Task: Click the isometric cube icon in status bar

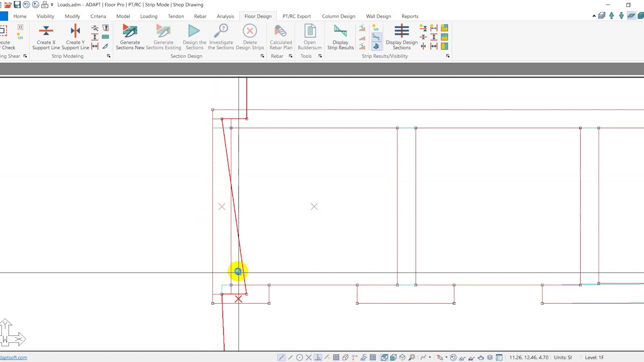Action: (x=403, y=357)
